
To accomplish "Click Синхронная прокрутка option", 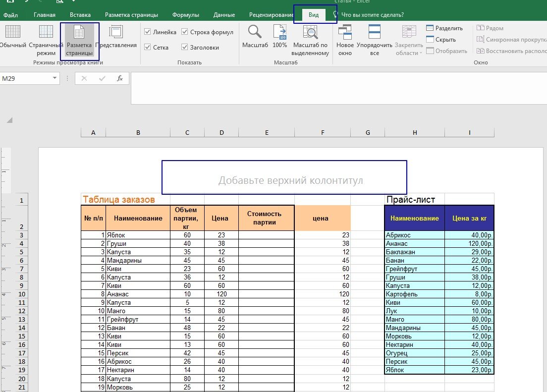I will click(x=511, y=40).
